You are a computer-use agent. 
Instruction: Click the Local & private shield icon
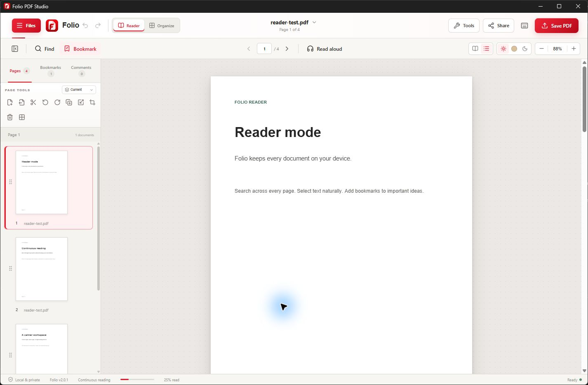(x=11, y=380)
